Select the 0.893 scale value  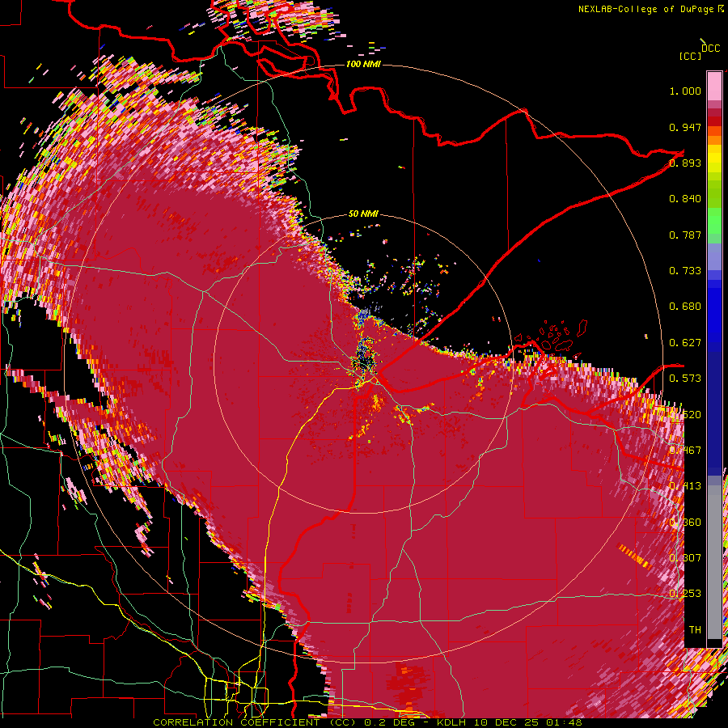click(x=685, y=163)
